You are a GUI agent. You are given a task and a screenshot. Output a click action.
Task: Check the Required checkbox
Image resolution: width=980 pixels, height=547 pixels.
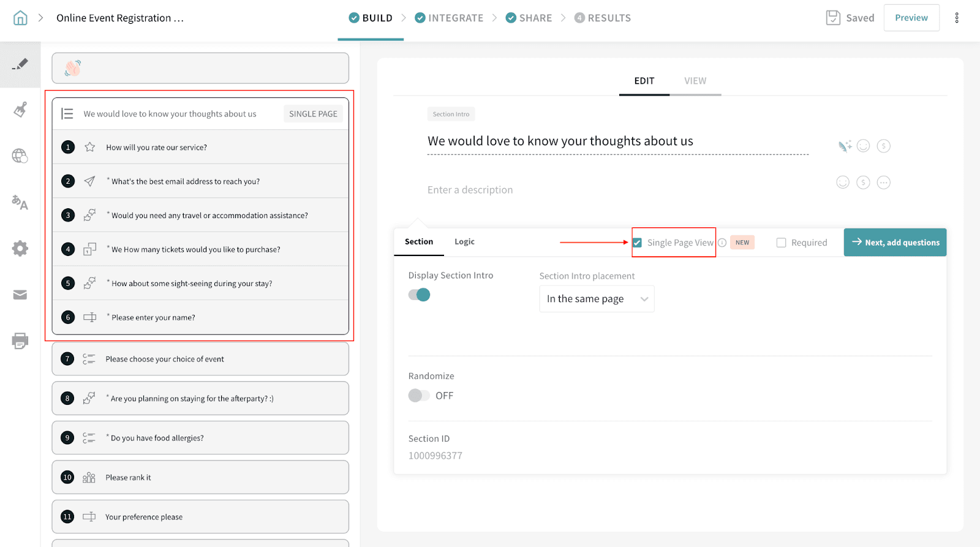(781, 243)
